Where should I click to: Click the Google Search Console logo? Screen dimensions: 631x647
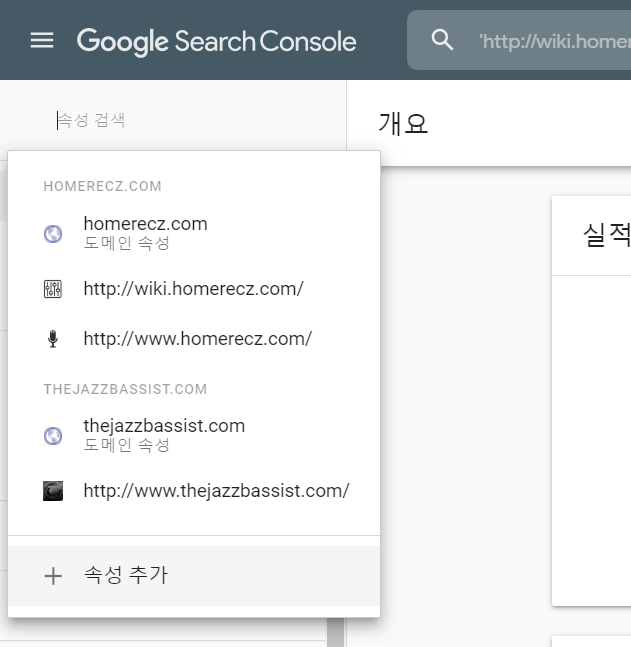(216, 41)
